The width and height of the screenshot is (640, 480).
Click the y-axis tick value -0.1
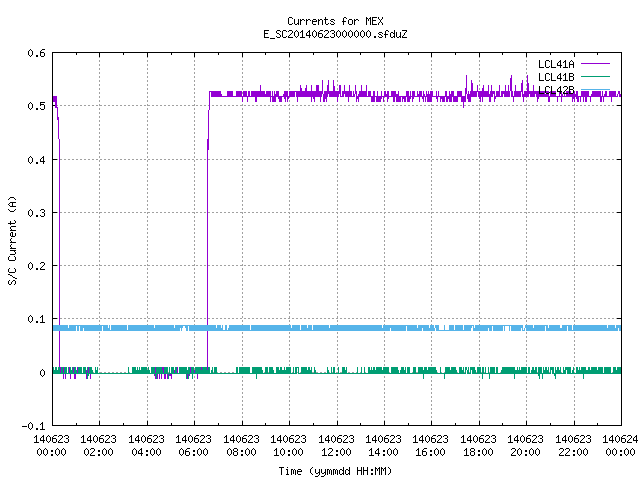tap(33, 426)
